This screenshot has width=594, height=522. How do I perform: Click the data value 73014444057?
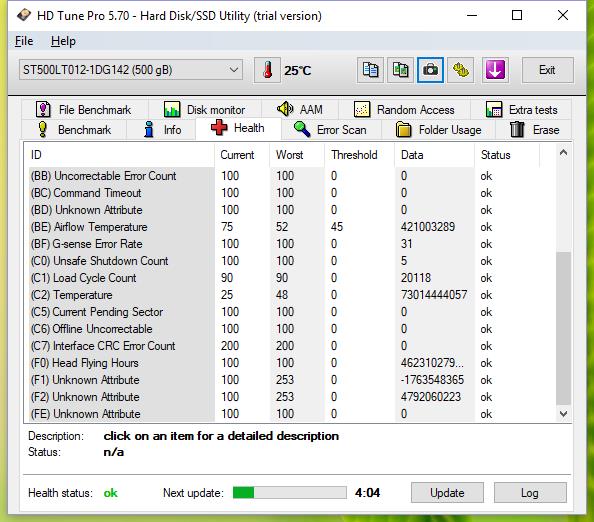(x=434, y=295)
